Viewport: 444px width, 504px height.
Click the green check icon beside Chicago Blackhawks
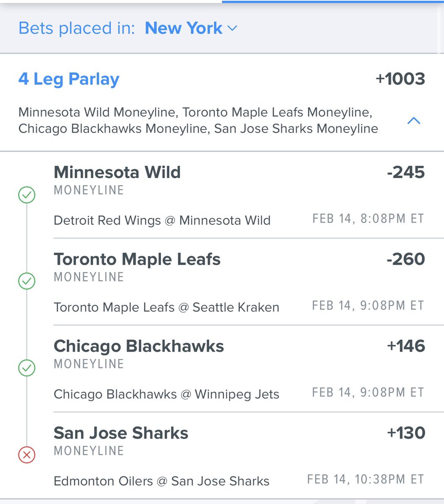[x=26, y=368]
